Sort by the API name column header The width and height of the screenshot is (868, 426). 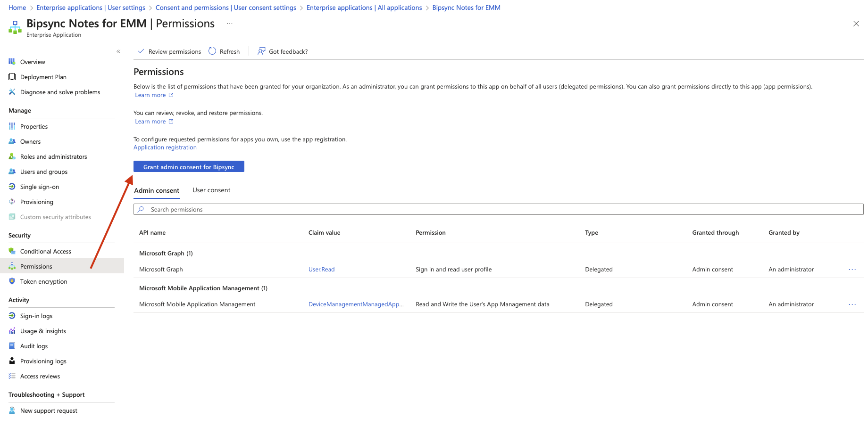[x=152, y=233]
